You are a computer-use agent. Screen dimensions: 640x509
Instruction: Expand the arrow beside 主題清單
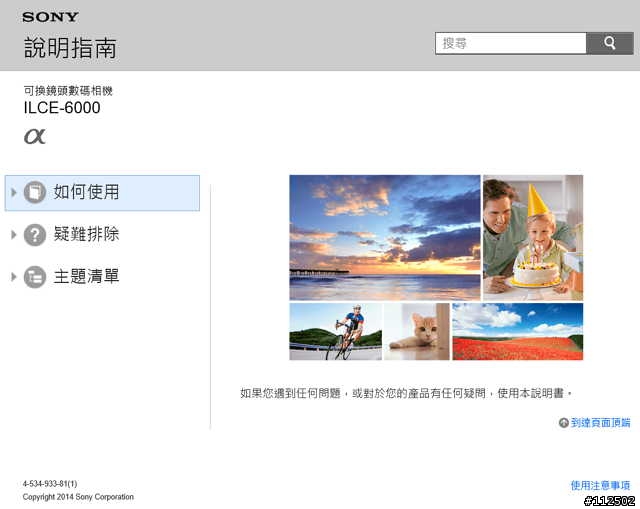(13, 277)
